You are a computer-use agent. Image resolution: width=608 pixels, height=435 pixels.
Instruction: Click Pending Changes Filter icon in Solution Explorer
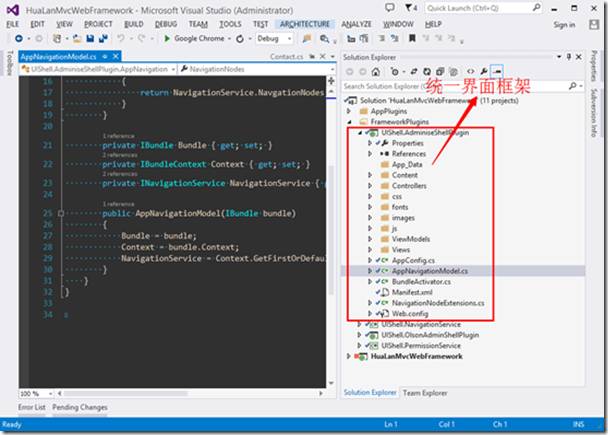[x=395, y=72]
